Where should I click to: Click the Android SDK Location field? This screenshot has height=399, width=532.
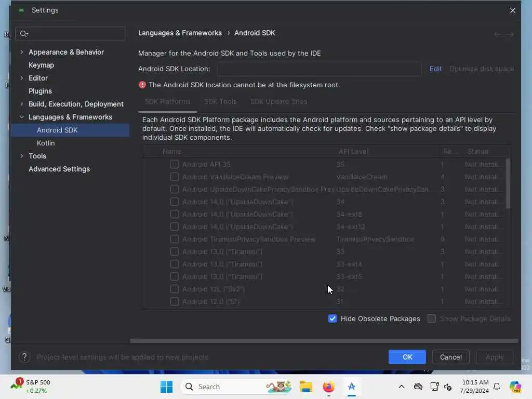point(320,69)
